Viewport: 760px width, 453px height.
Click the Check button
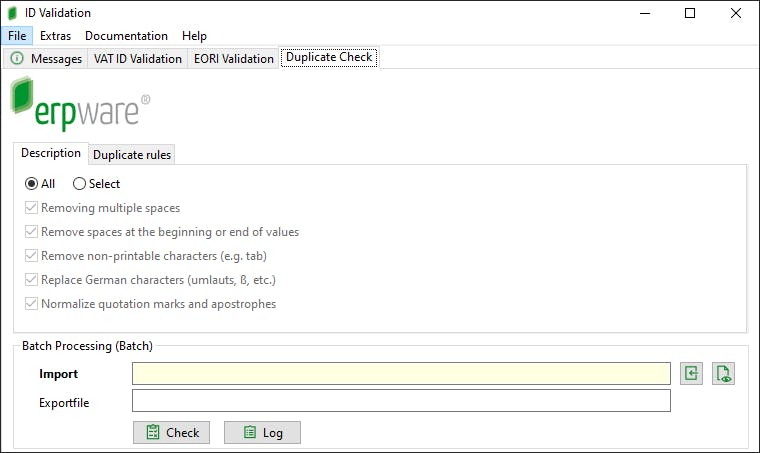pos(172,432)
